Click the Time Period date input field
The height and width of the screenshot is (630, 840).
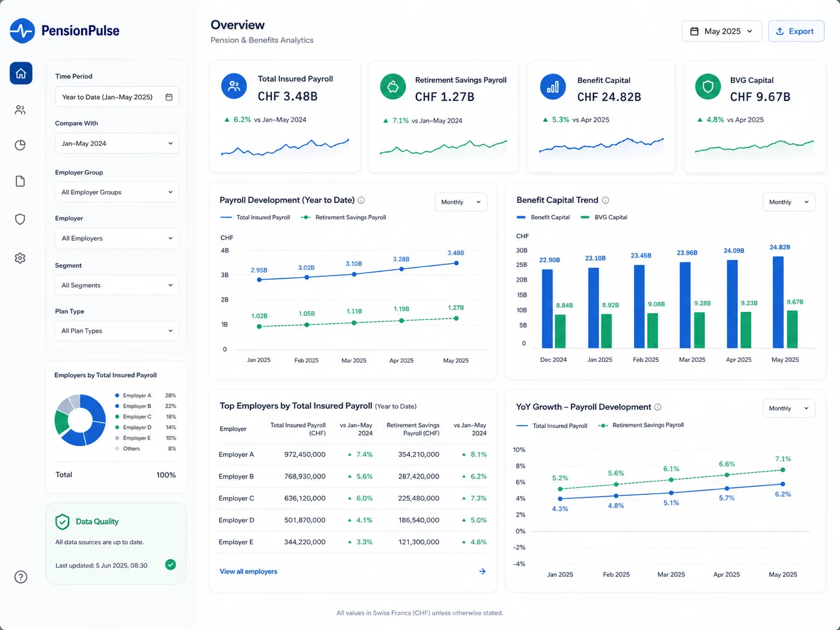pyautogui.click(x=117, y=97)
